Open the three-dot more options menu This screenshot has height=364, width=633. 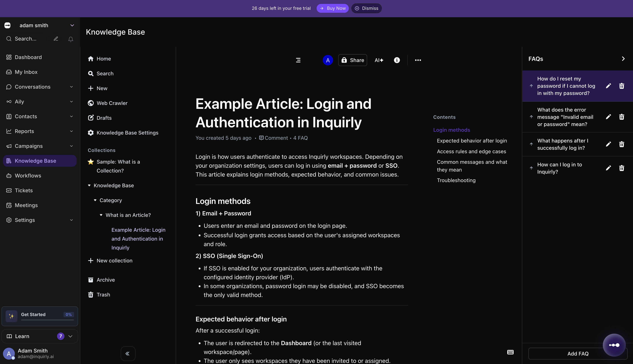[418, 60]
